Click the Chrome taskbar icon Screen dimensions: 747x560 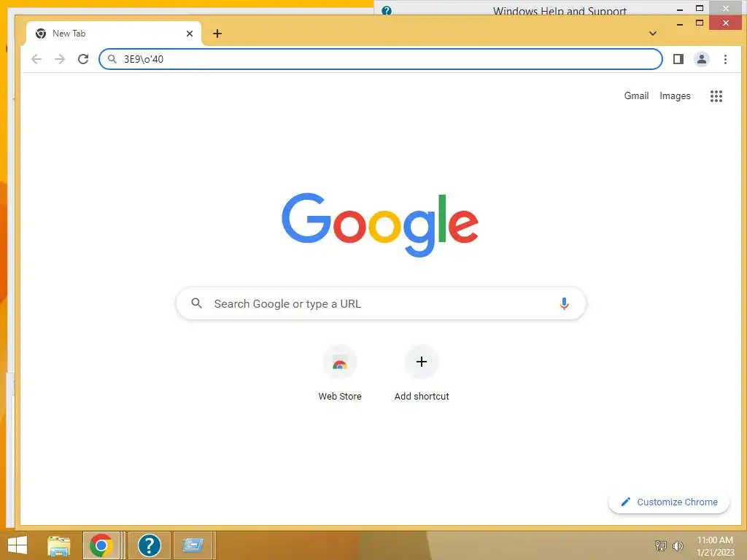[x=101, y=545]
